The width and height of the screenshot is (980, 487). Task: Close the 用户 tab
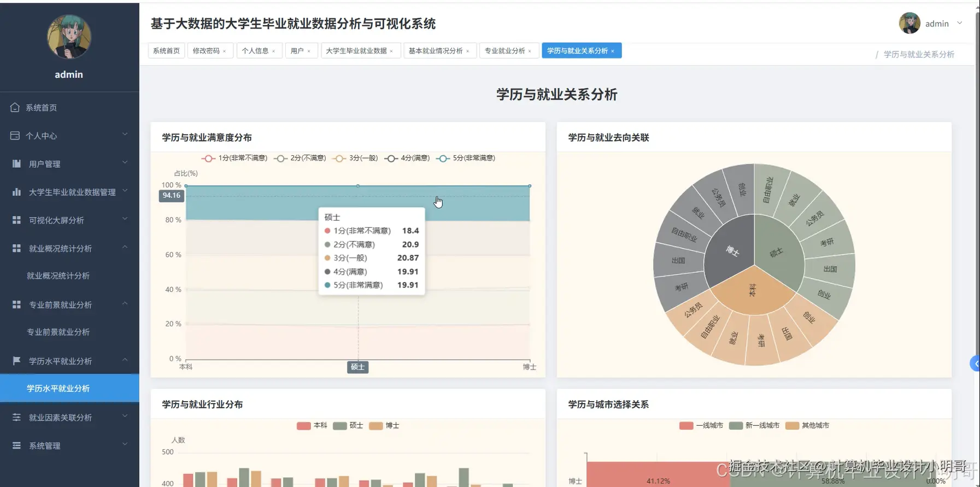click(x=309, y=51)
